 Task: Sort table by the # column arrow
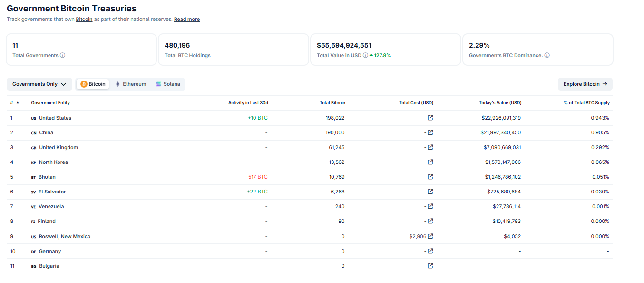pyautogui.click(x=18, y=103)
